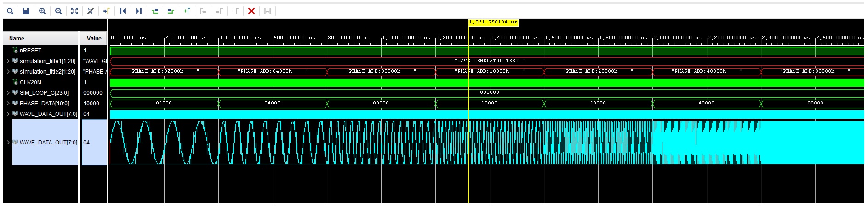868x207 pixels.
Task: Expand the PHASE_DATA[19:0] bus
Action: [8, 103]
